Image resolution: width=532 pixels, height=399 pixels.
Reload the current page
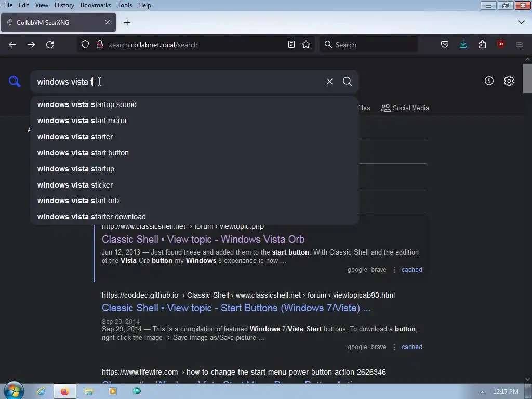click(x=50, y=45)
